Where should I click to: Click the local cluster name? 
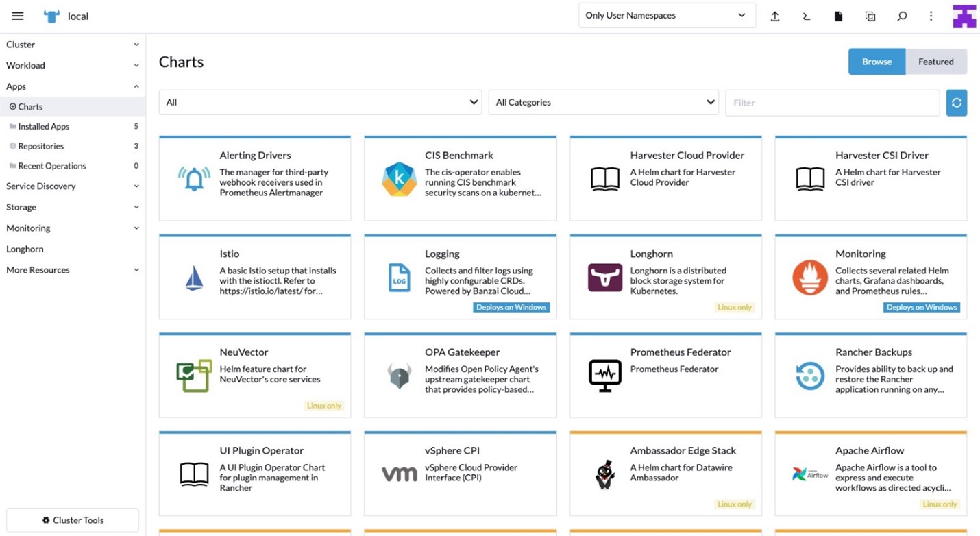pos(78,16)
